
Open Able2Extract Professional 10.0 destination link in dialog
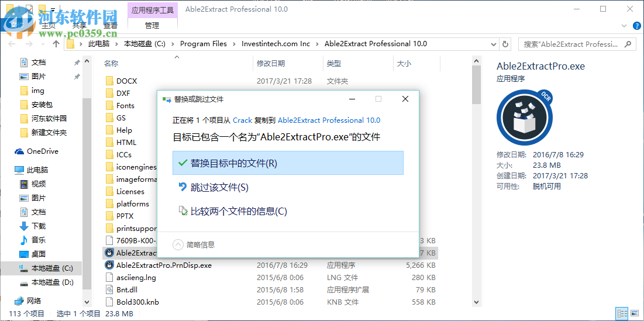pyautogui.click(x=329, y=120)
